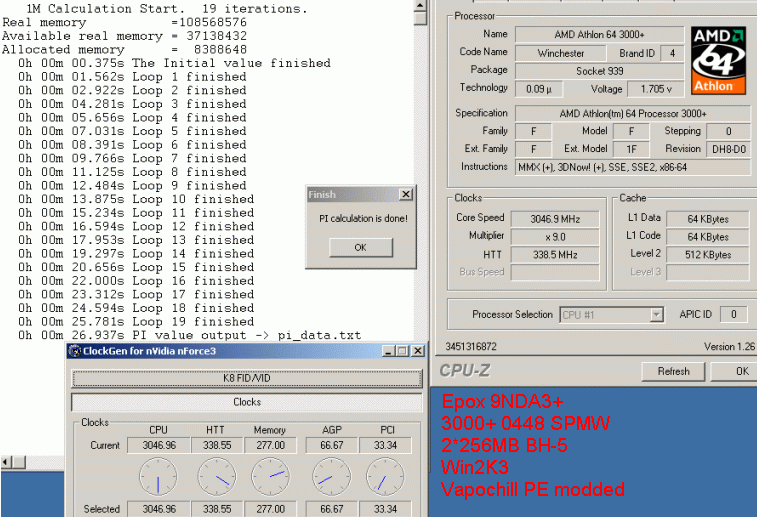Viewport: 757px width, 517px height.
Task: Close the Finish dialog with its X button
Action: tap(405, 195)
